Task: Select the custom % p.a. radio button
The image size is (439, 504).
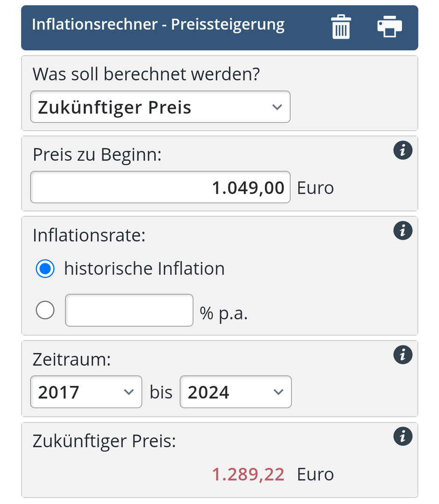Action: 45,310
